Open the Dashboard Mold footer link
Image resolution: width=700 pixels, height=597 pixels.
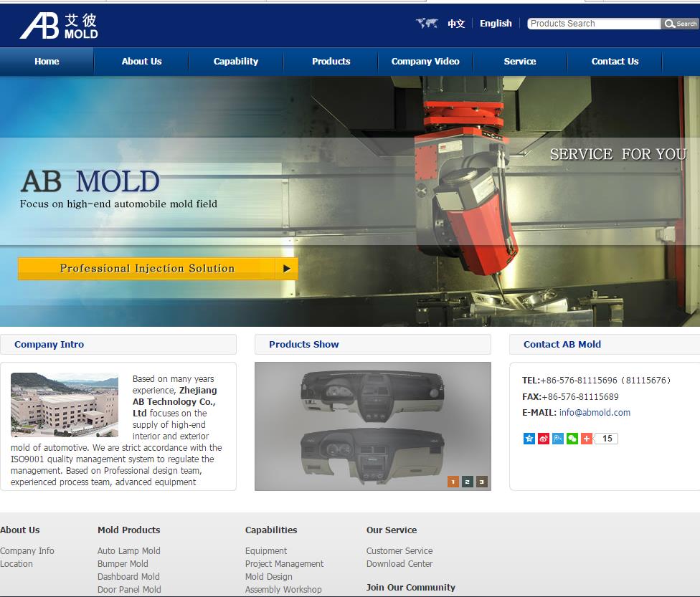click(x=128, y=577)
